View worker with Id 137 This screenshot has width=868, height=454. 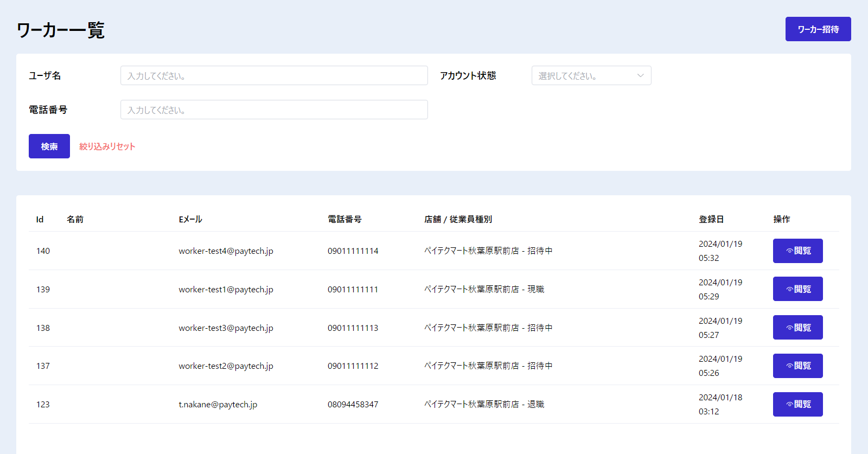798,366
